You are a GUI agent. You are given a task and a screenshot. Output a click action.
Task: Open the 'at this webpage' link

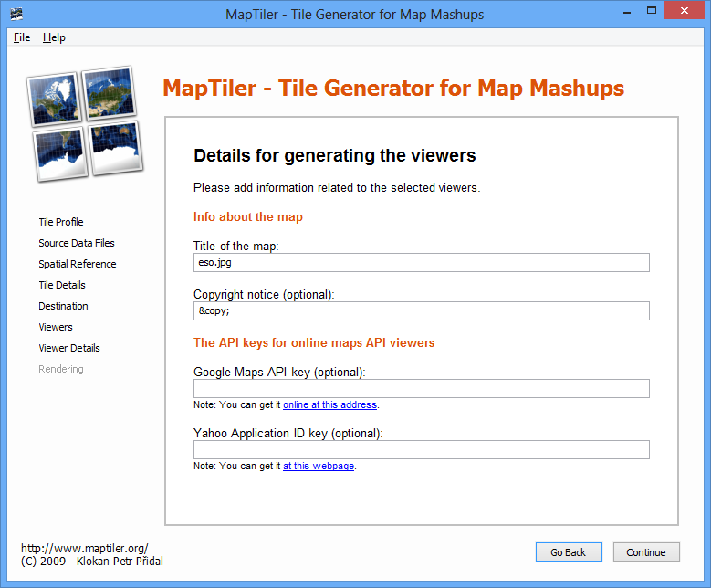(x=319, y=466)
